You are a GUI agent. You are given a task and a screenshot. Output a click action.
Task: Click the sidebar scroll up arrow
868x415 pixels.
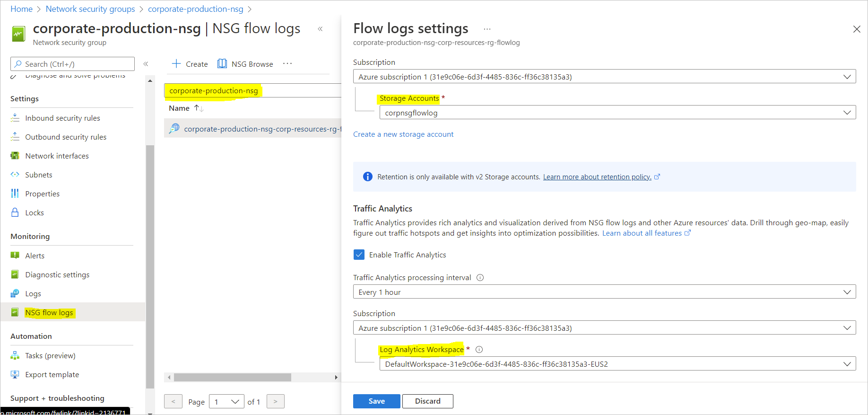pyautogui.click(x=150, y=81)
